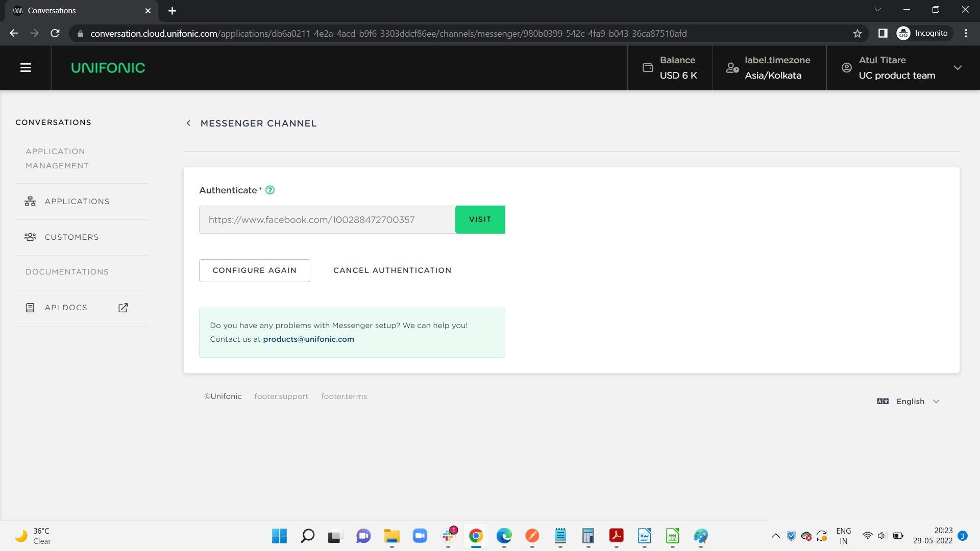
Task: Click Cancel Authentication
Action: pyautogui.click(x=392, y=270)
